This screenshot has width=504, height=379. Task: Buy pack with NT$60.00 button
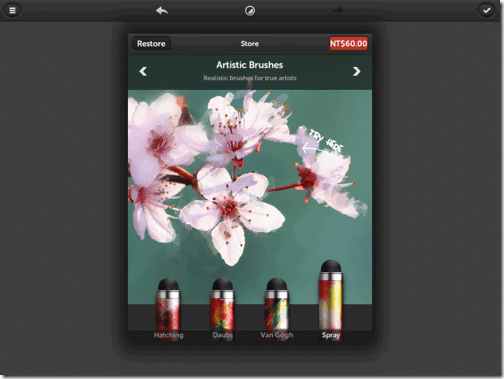349,43
